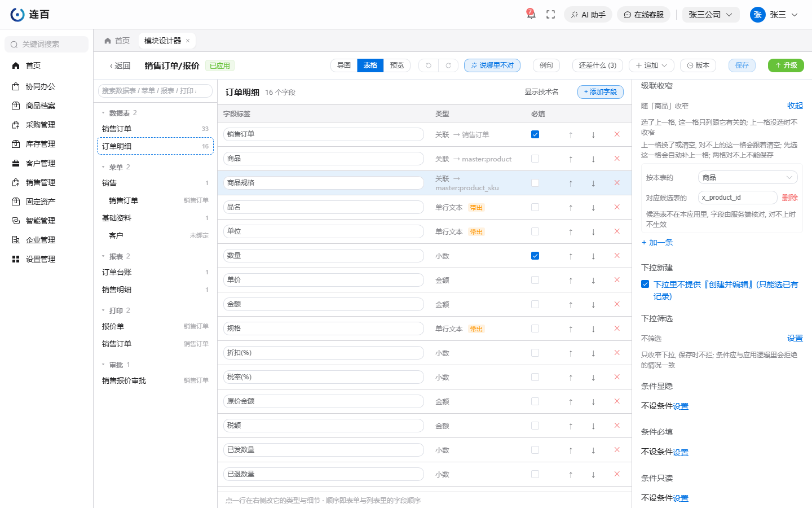This screenshot has width=812, height=508.
Task: Go to 首页 tab
Action: [x=117, y=41]
